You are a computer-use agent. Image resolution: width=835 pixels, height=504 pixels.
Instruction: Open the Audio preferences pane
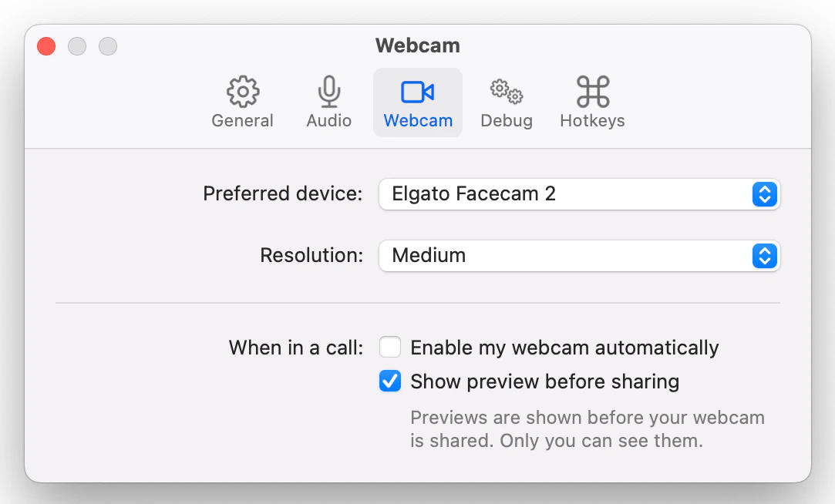tap(328, 101)
